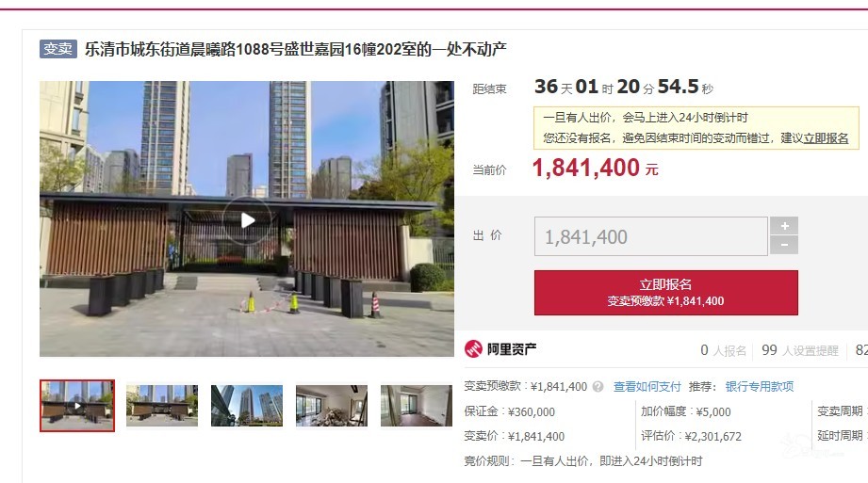Select the fourth interior room thumbnail
868x483 pixels.
pyautogui.click(x=332, y=406)
